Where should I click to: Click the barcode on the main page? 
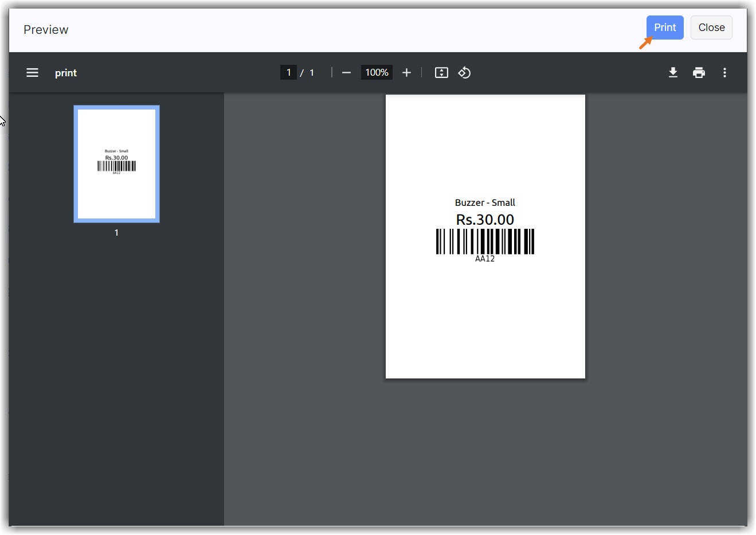pos(485,241)
